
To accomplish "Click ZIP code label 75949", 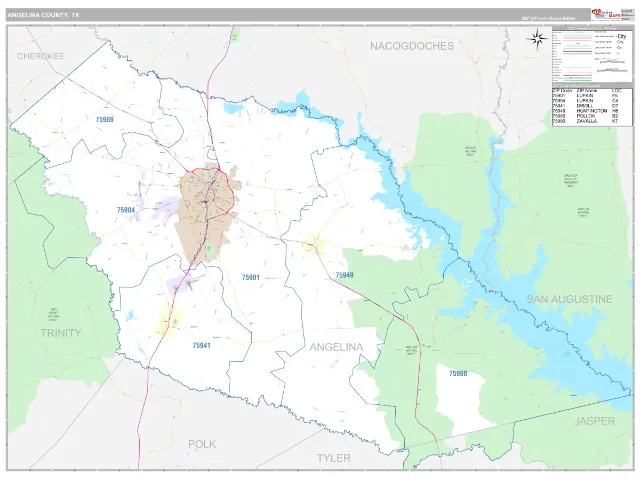I will (344, 275).
